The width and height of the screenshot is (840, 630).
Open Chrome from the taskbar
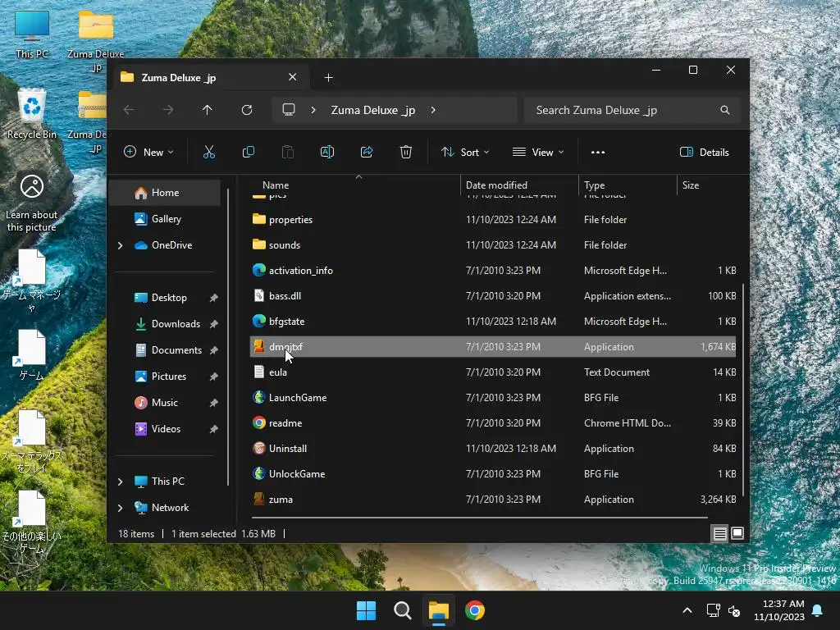pyautogui.click(x=475, y=610)
